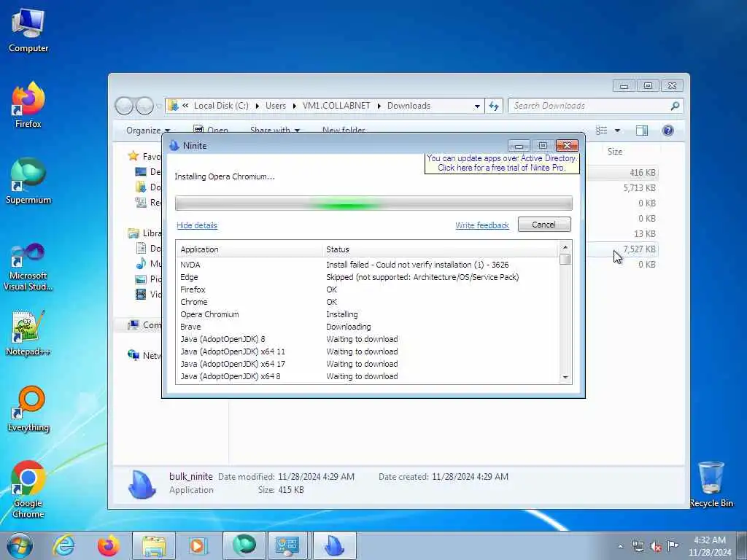Image resolution: width=747 pixels, height=560 pixels.
Task: Select the file sized 7,527 KB
Action: click(x=639, y=249)
